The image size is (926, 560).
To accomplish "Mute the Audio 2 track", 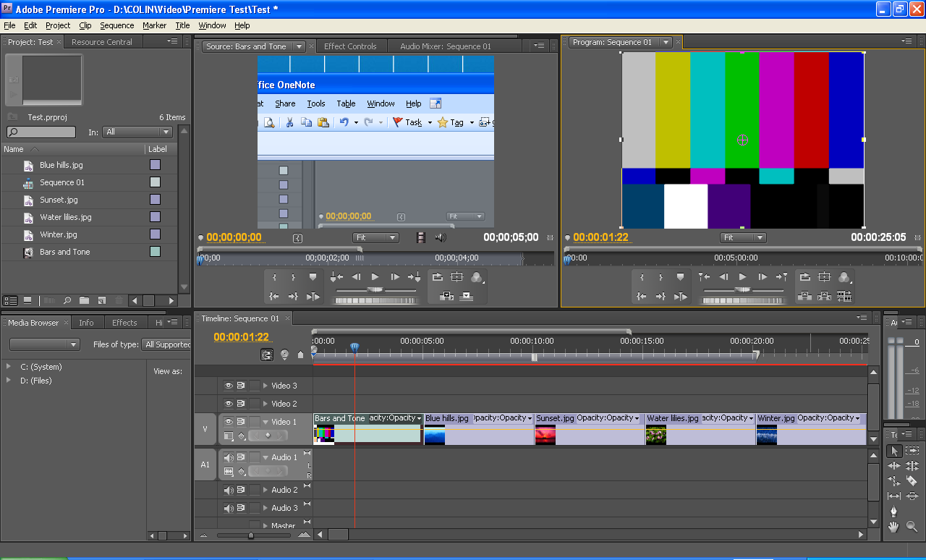I will point(229,490).
